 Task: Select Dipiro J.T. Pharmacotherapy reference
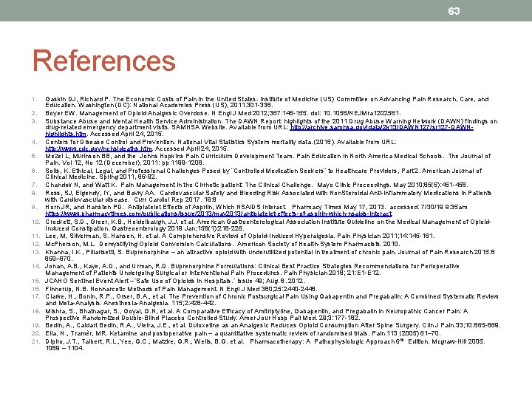click(x=265, y=344)
